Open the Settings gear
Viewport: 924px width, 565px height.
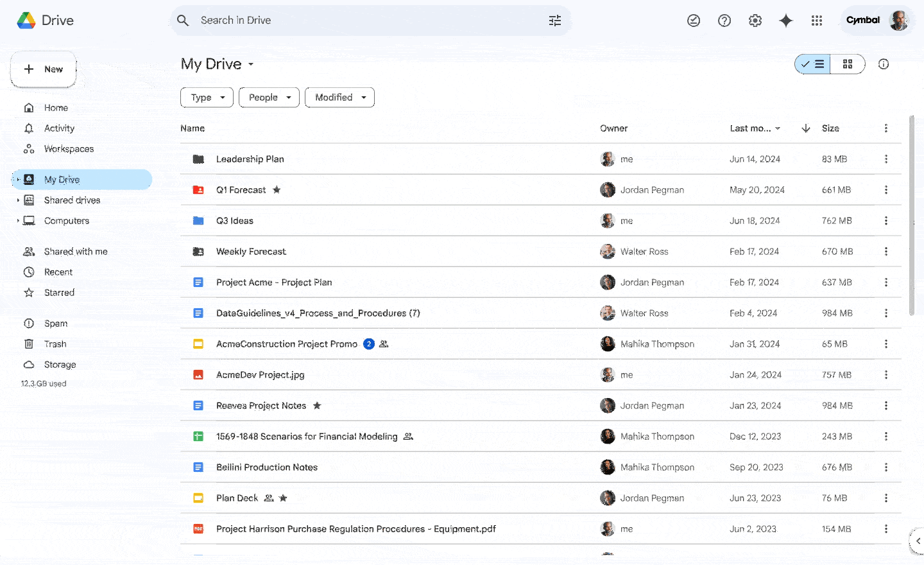click(755, 21)
